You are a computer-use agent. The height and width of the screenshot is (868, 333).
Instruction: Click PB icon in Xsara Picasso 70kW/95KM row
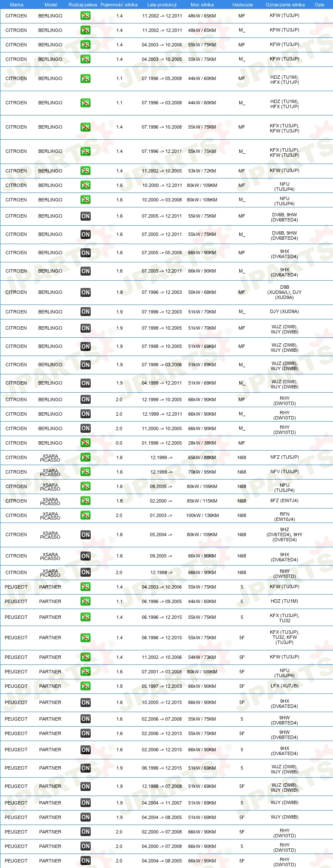click(x=85, y=472)
